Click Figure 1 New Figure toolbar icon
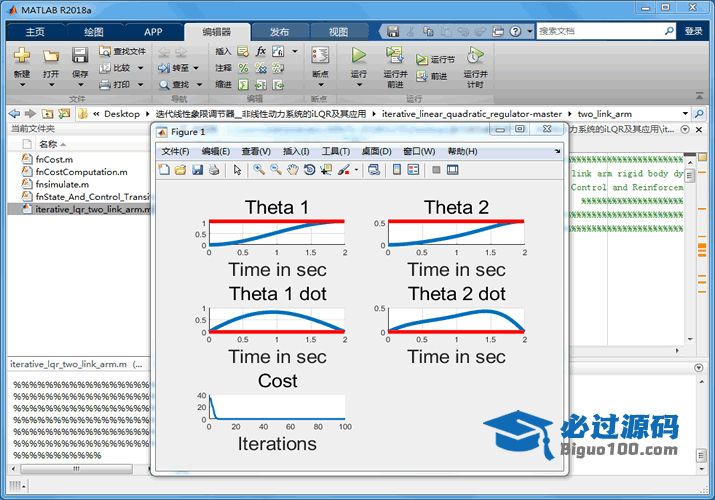The width and height of the screenshot is (715, 500). tap(164, 170)
